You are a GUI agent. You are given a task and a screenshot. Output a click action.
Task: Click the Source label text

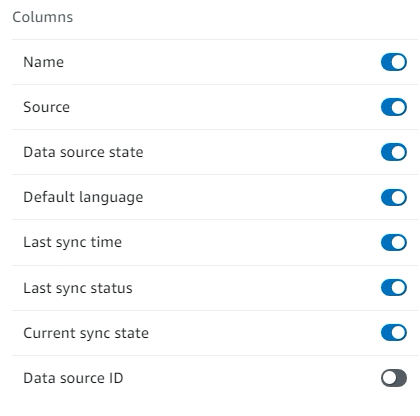pos(46,107)
